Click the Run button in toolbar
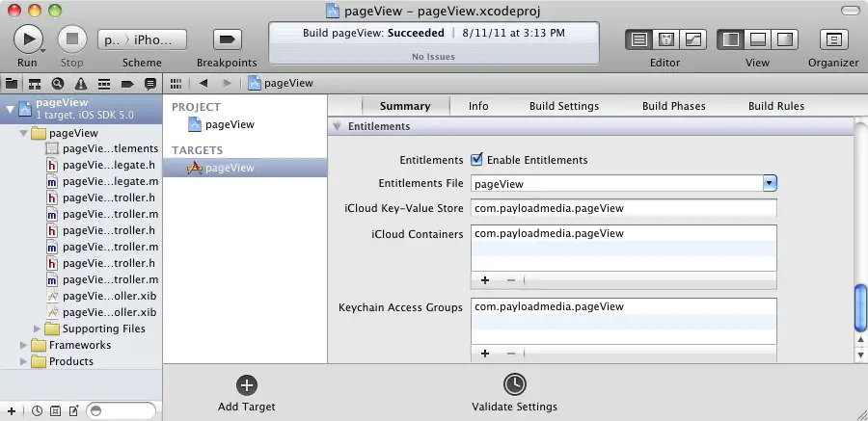 [27, 39]
